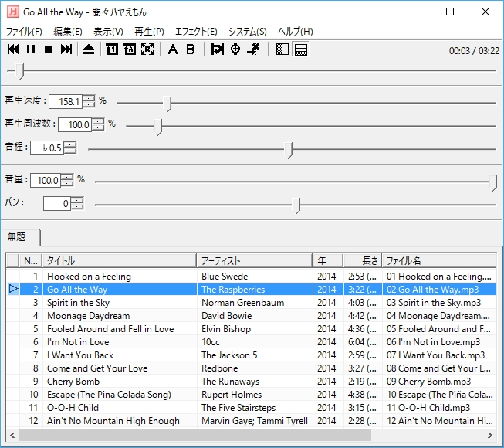
Task: Select track Fooled Around and Fell in Love
Action: [252, 329]
